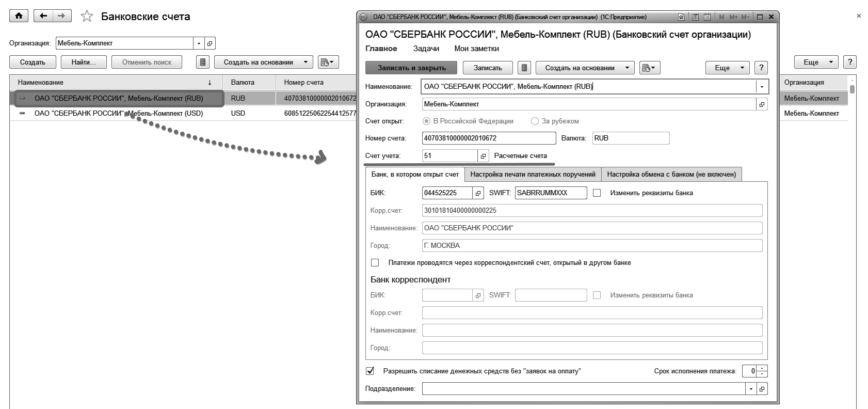Click the Номер счета column header
868x409 pixels.
316,83
